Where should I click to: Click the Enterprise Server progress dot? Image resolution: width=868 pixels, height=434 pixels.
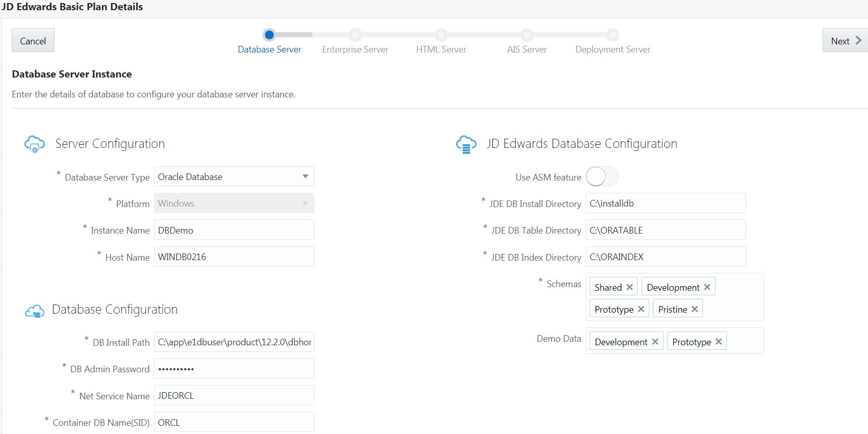click(355, 35)
